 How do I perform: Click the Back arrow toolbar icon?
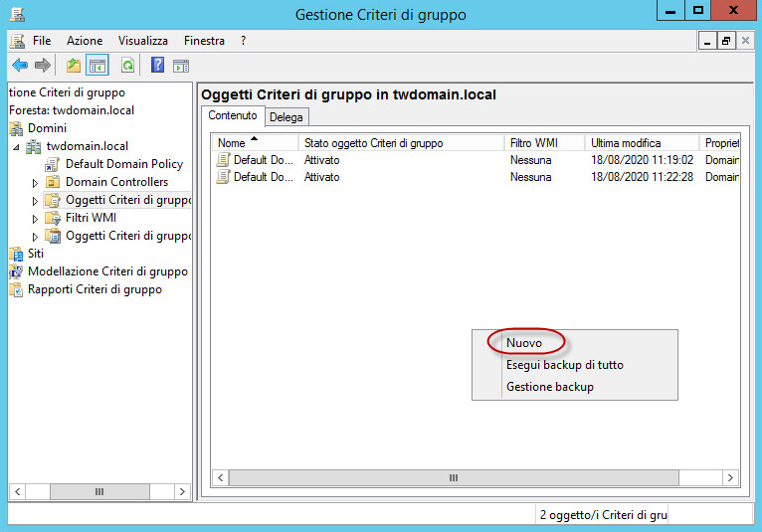(20, 66)
